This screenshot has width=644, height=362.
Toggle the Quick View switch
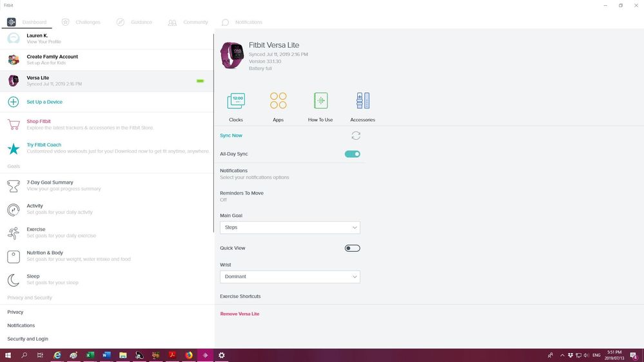pos(353,248)
